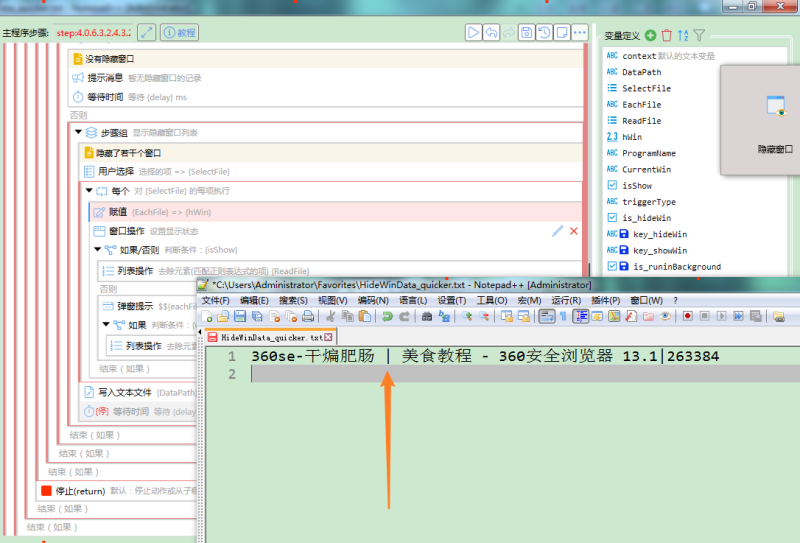800x543 pixels.
Task: Click the Replace icon in Notepad++ toolbar
Action: pyautogui.click(x=444, y=316)
